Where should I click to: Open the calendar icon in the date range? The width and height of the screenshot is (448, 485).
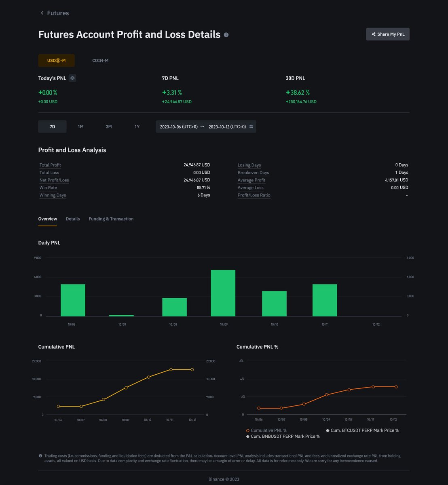pos(251,127)
